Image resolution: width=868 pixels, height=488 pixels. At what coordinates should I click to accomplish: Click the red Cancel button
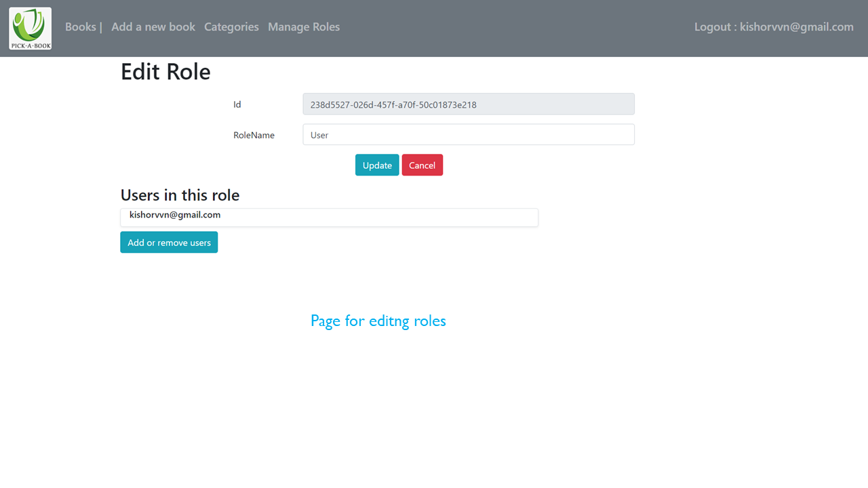(x=422, y=165)
